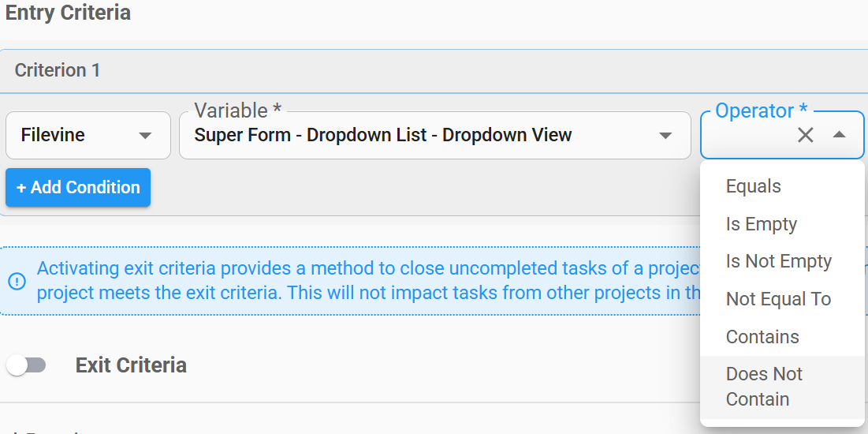The width and height of the screenshot is (868, 434).
Task: Expand the Variable dropdown arrow
Action: (665, 136)
